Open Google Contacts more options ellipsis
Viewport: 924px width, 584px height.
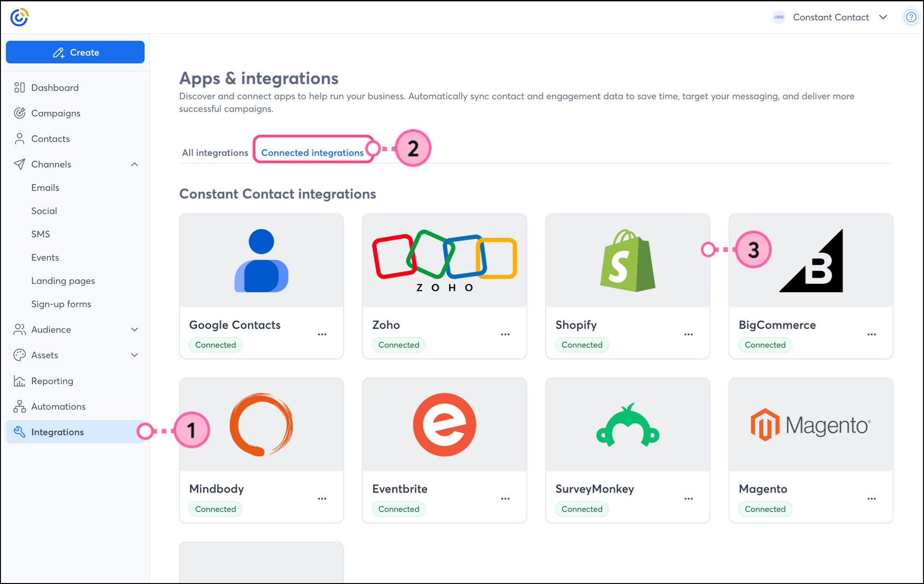tap(322, 334)
